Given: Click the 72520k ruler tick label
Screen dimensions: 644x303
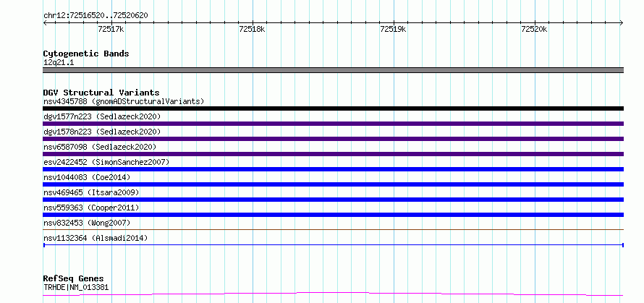Looking at the screenshot, I should coord(534,29).
